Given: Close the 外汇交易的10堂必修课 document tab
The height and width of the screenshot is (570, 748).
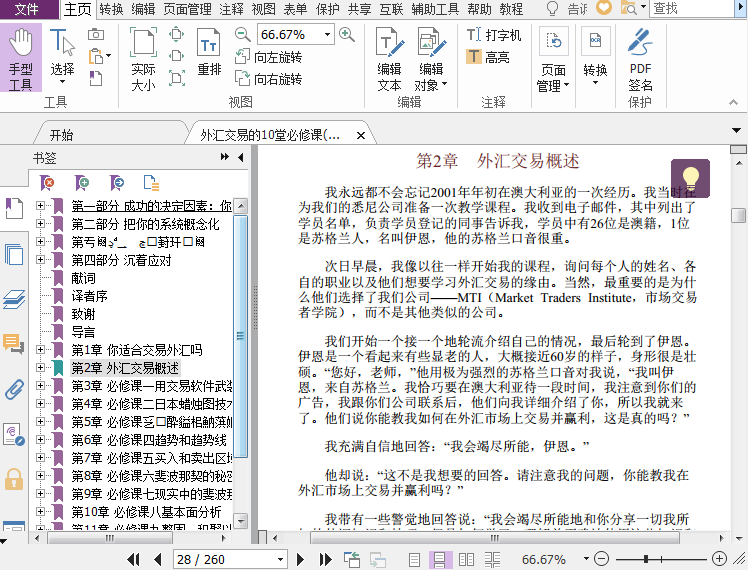Looking at the screenshot, I should (x=361, y=135).
